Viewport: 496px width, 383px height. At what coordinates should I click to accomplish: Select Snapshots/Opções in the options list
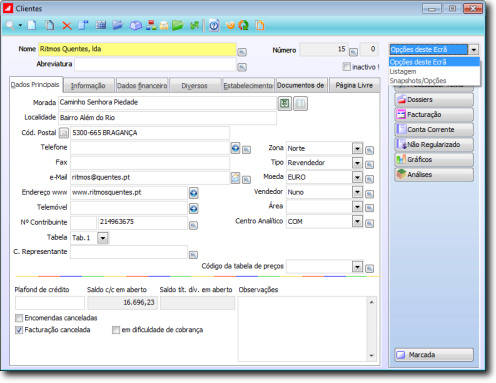(x=434, y=81)
